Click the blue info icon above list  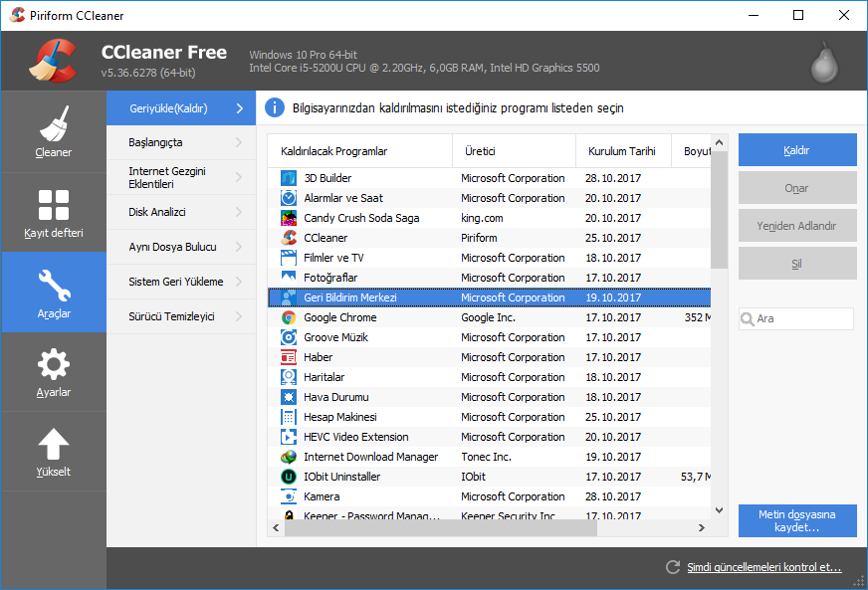[x=275, y=107]
